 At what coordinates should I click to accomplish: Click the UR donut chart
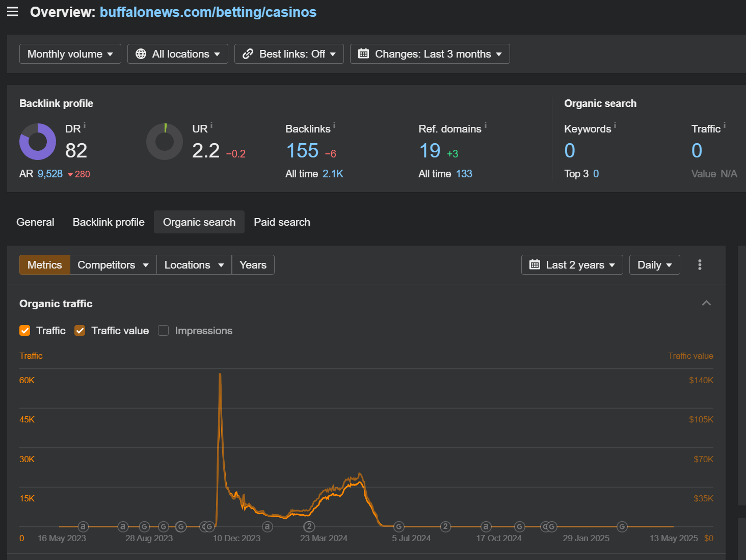pyautogui.click(x=165, y=142)
